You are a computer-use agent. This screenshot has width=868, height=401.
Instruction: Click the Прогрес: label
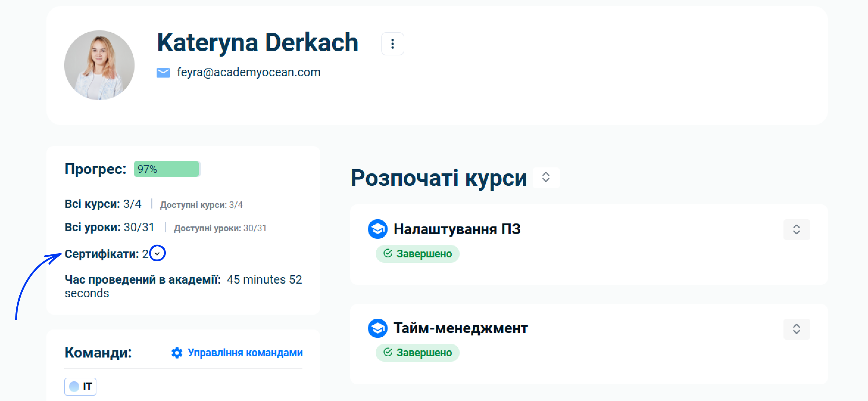[95, 169]
